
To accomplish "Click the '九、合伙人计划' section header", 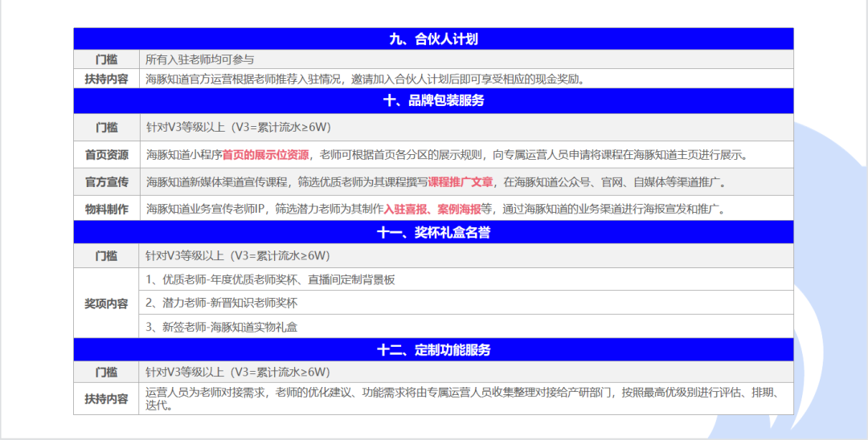I will [433, 39].
